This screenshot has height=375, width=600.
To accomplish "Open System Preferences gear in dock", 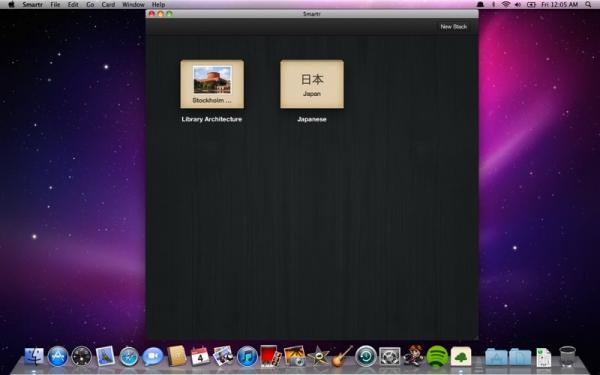I will [x=390, y=357].
